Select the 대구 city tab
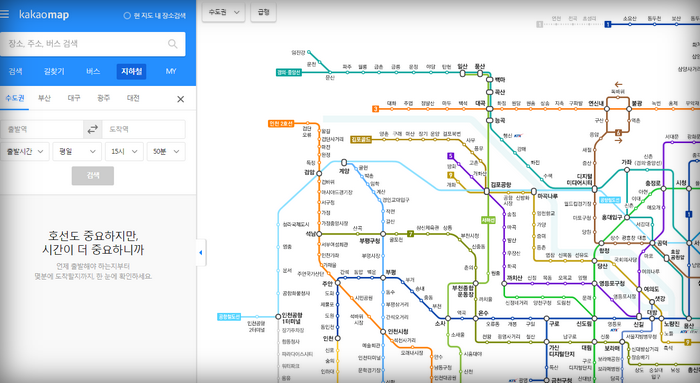Image resolution: width=700 pixels, height=383 pixels. [74, 98]
